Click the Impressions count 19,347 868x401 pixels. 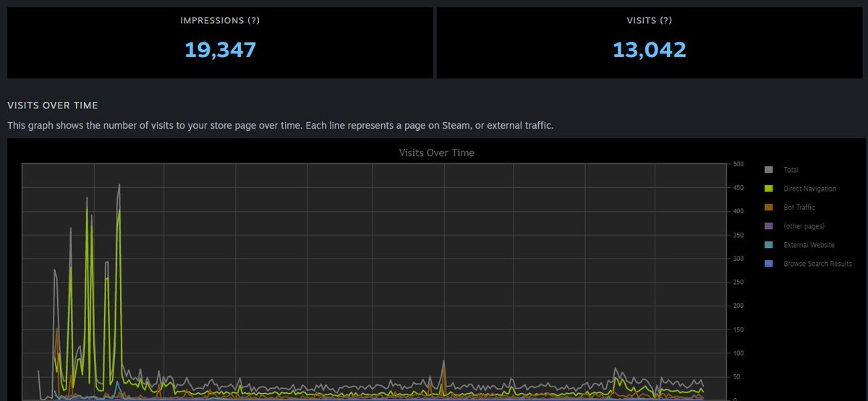[x=220, y=50]
